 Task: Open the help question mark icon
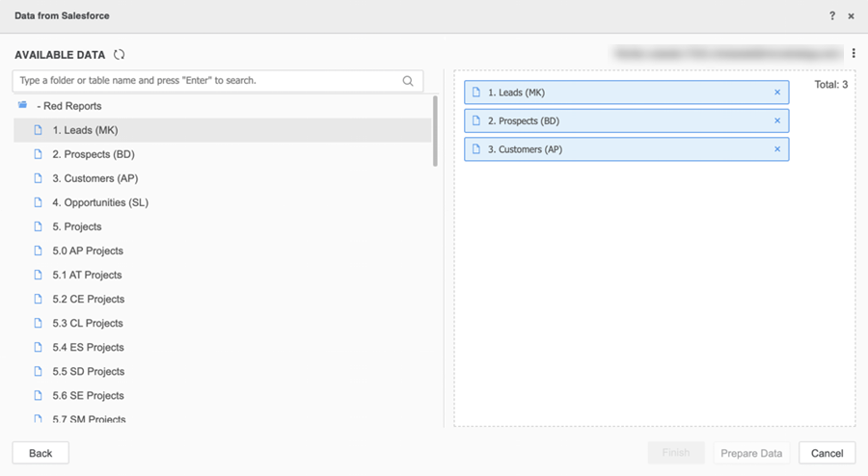click(832, 16)
